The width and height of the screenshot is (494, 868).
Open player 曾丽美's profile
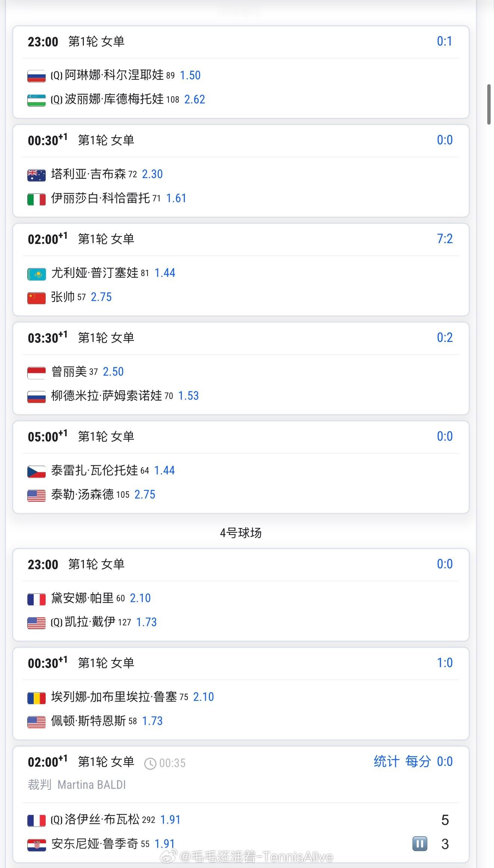tap(69, 372)
